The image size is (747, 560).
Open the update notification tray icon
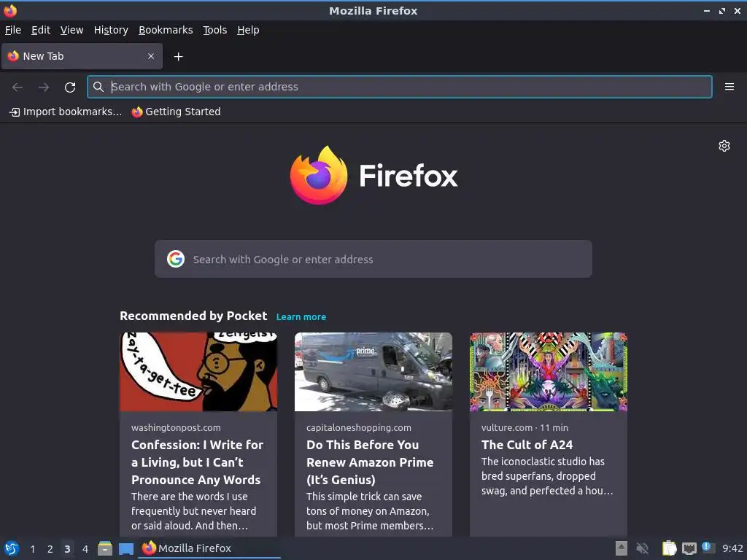(708, 548)
